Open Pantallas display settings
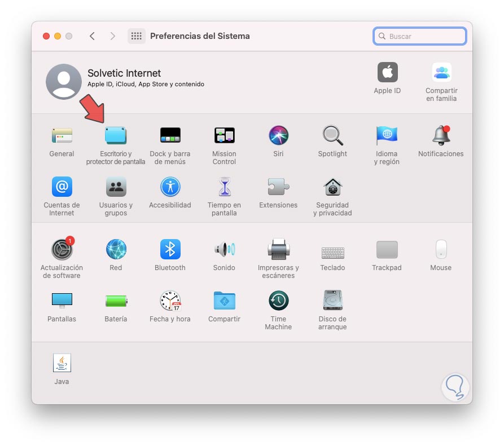504x446 pixels. point(62,301)
